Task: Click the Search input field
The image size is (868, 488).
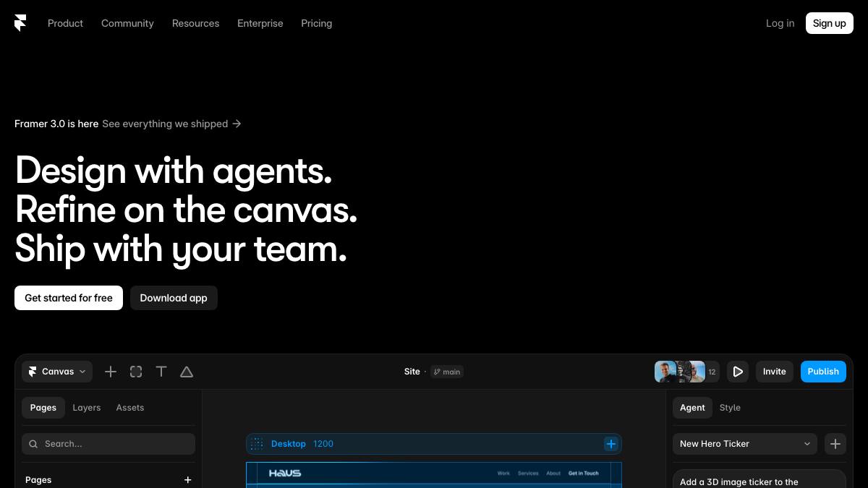Action: pos(109,444)
